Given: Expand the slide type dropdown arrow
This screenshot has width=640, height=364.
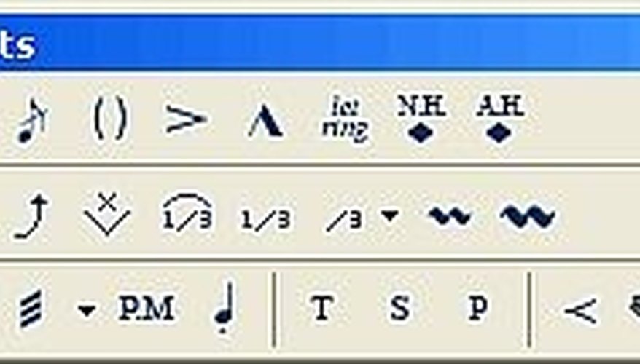Looking at the screenshot, I should click(x=390, y=215).
